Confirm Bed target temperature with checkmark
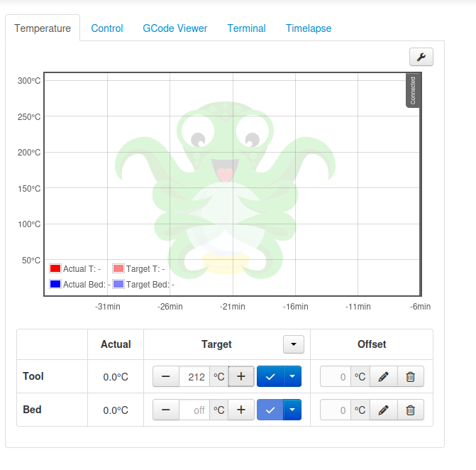The image size is (476, 470). pyautogui.click(x=270, y=410)
